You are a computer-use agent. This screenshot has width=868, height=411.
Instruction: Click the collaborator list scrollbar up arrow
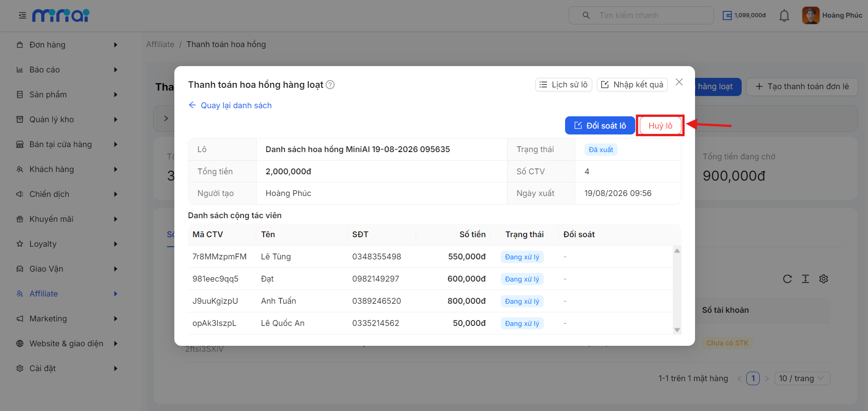(677, 251)
